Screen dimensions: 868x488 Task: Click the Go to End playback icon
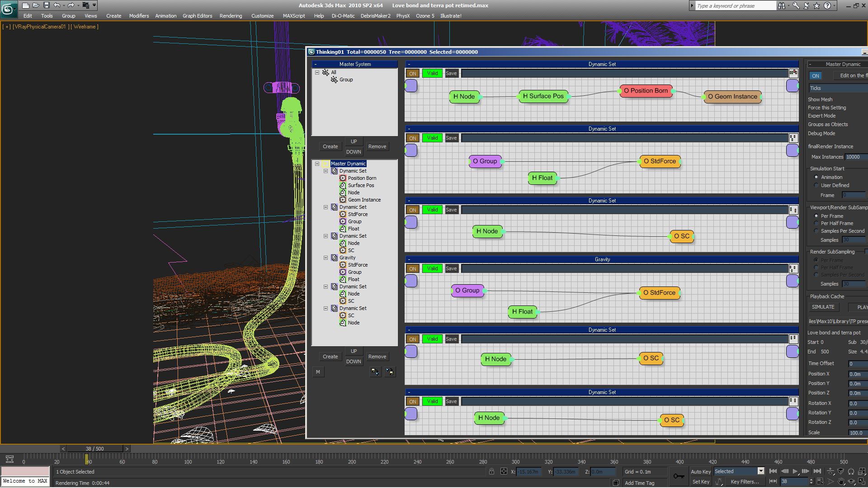[817, 471]
